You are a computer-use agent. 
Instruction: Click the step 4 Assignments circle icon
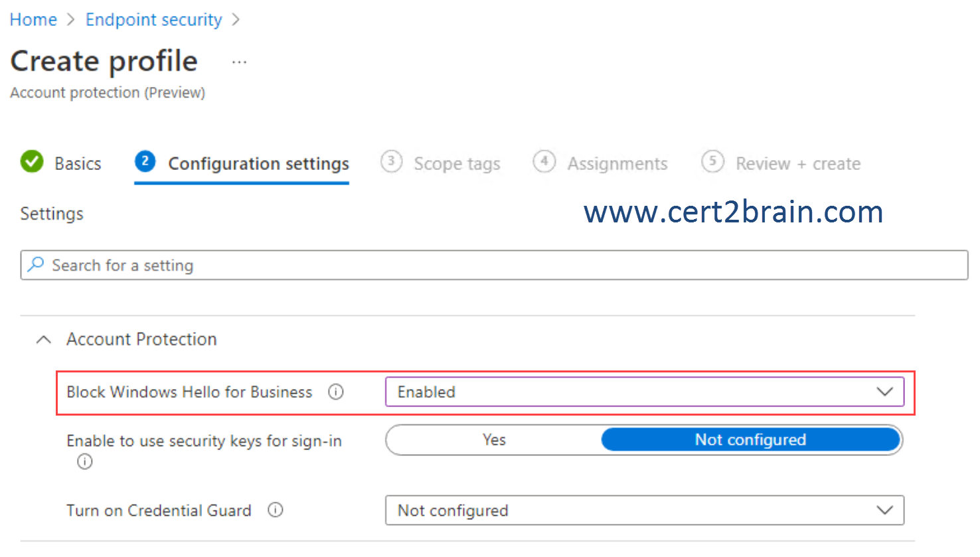tap(544, 161)
